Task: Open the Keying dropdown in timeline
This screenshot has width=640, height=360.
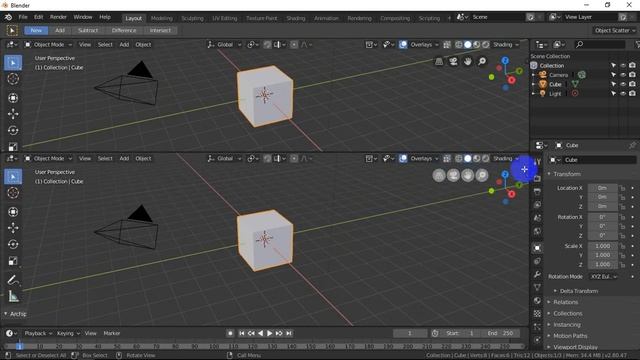Action: click(x=68, y=333)
